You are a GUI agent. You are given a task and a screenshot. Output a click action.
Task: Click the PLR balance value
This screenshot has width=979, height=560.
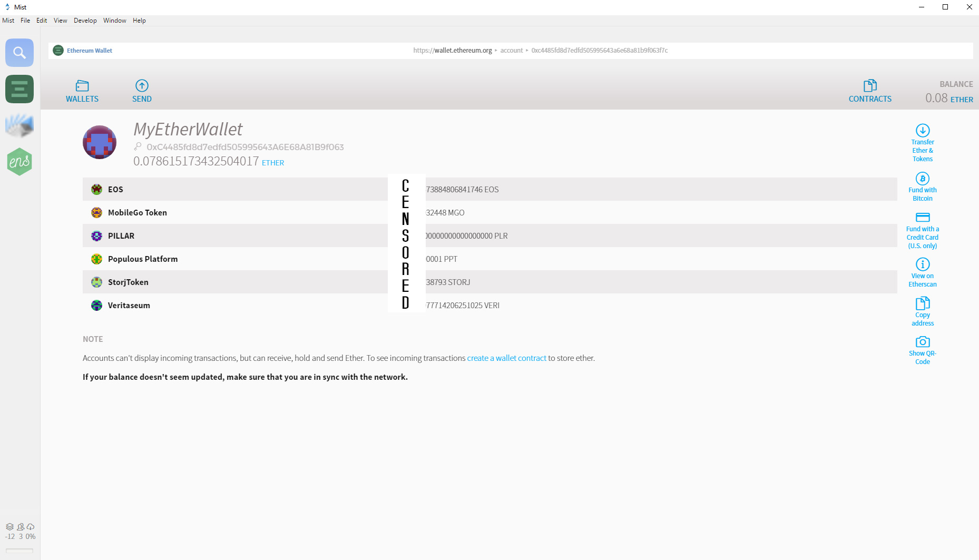[x=467, y=236]
